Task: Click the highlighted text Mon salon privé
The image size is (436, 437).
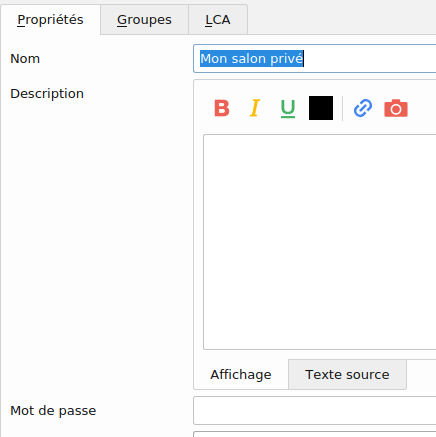Action: (252, 59)
